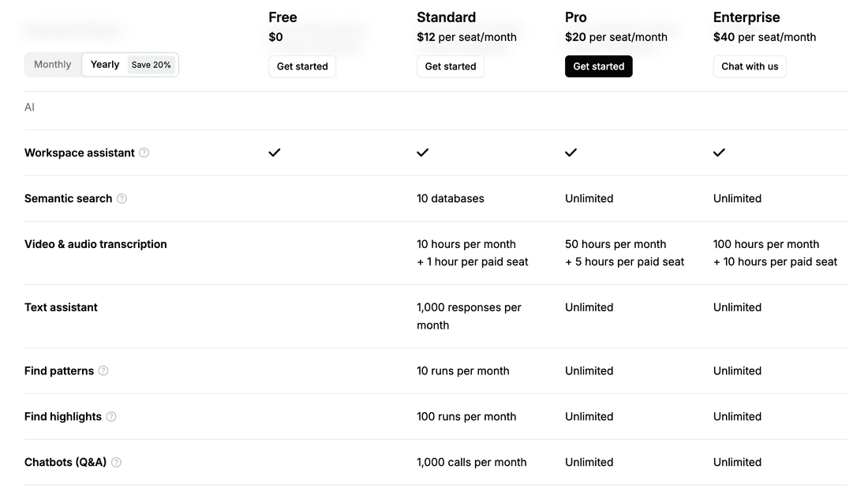
Task: Select the Yearly billing option
Action: click(x=105, y=65)
